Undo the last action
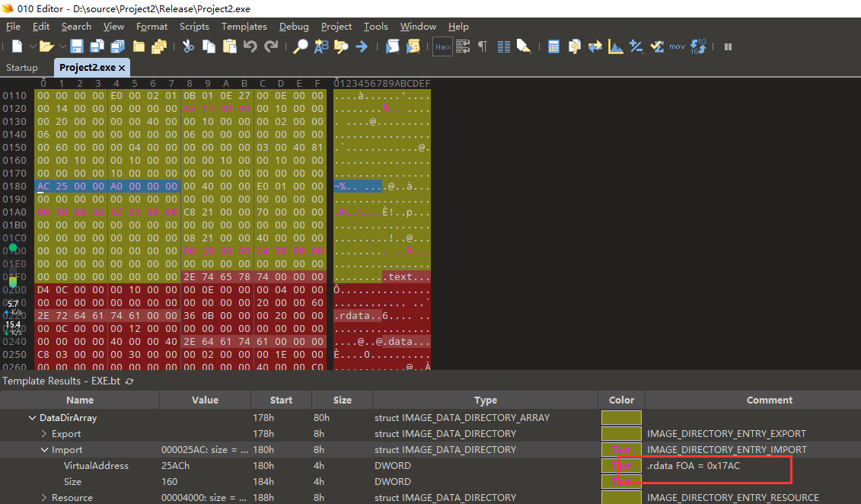The height and width of the screenshot is (504, 861). tap(250, 46)
